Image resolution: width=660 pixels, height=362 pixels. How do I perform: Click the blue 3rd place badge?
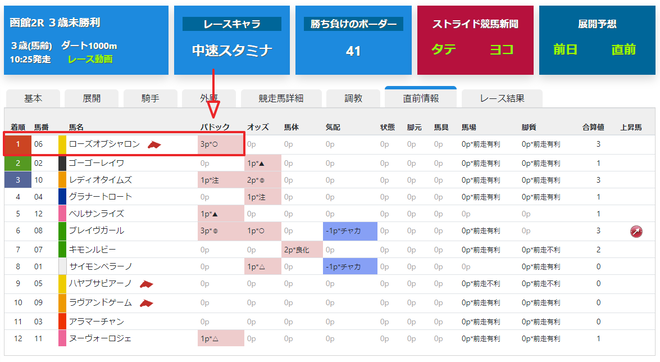click(18, 180)
